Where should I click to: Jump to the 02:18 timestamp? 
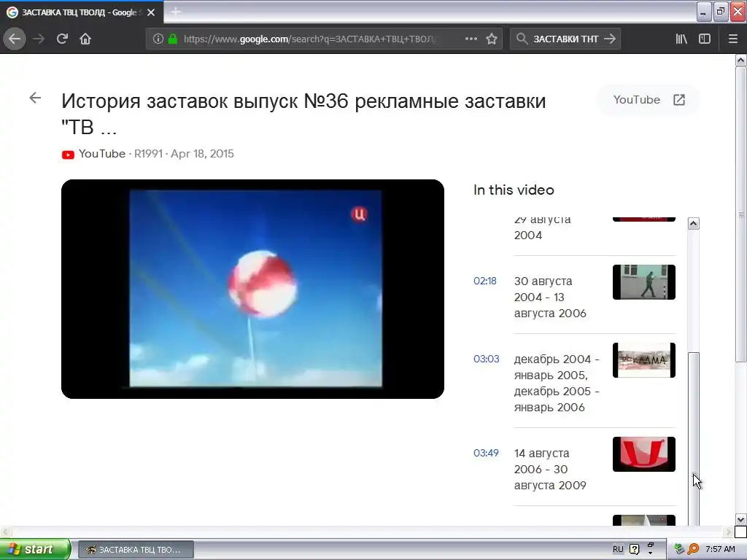pyautogui.click(x=485, y=281)
